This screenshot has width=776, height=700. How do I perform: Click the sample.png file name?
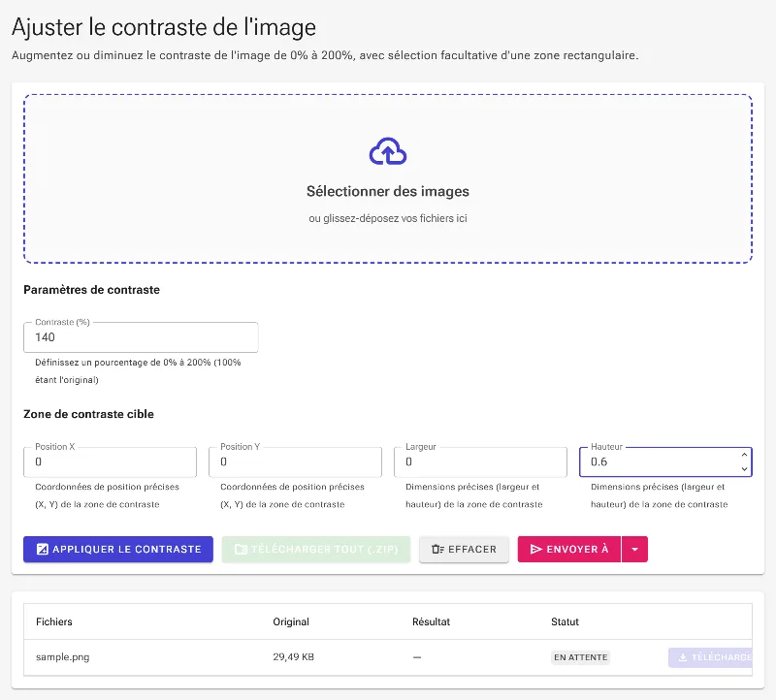[x=62, y=657]
